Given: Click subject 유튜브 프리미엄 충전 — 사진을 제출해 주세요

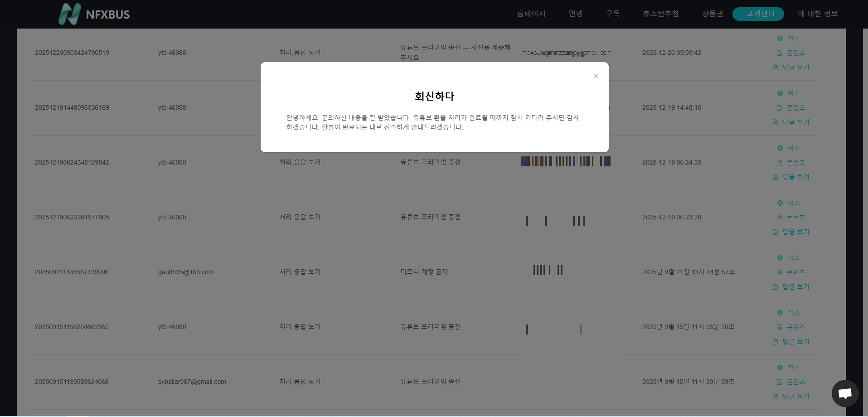Looking at the screenshot, I should [x=456, y=53].
